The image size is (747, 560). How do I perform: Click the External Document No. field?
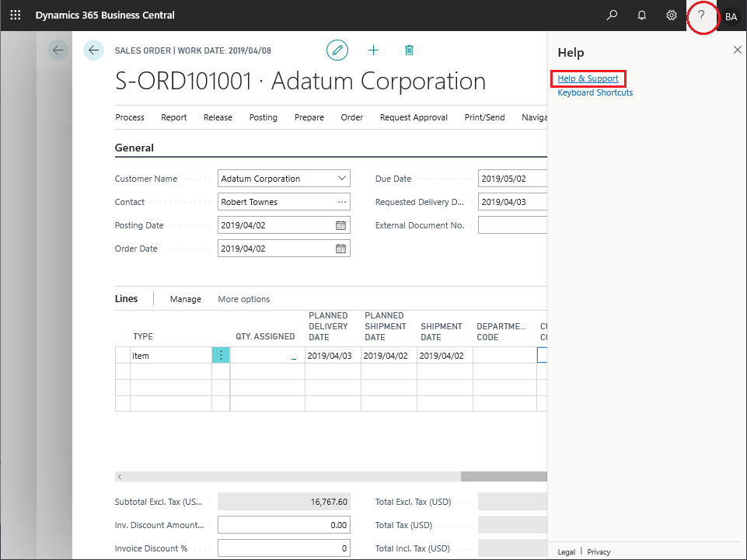click(512, 225)
